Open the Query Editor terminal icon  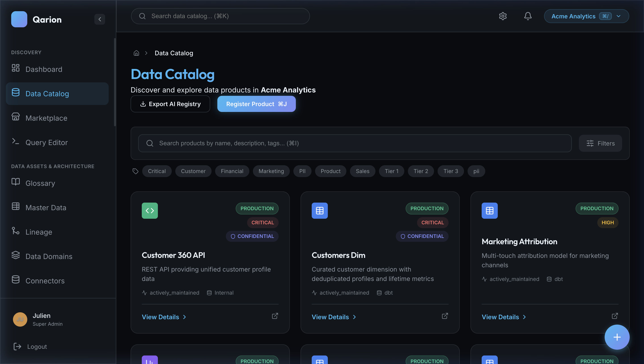[15, 142]
